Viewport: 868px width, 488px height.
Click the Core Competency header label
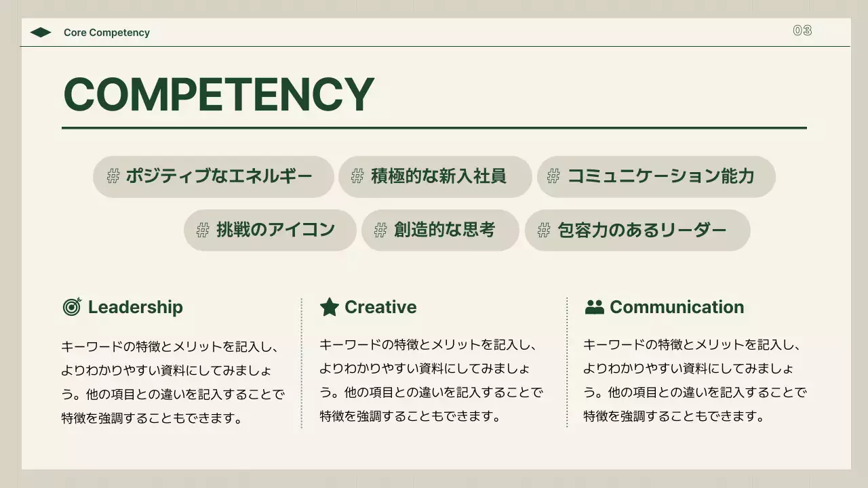tap(106, 33)
